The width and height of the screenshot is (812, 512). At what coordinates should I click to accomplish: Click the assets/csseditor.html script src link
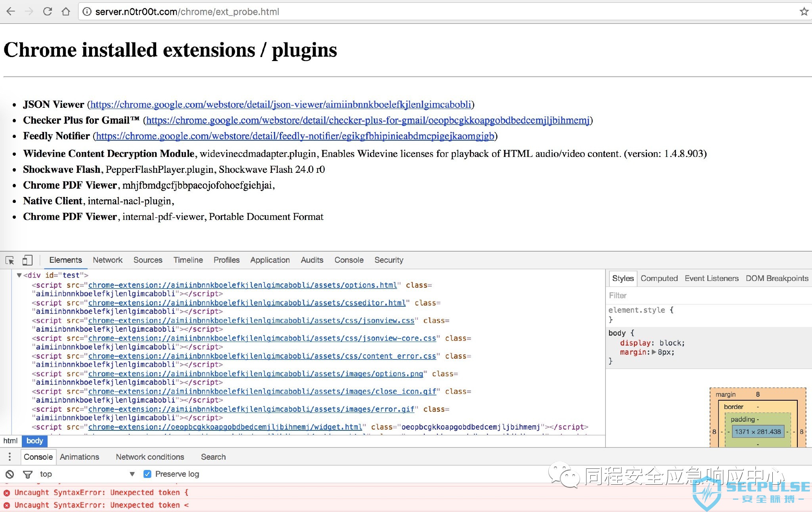click(247, 303)
